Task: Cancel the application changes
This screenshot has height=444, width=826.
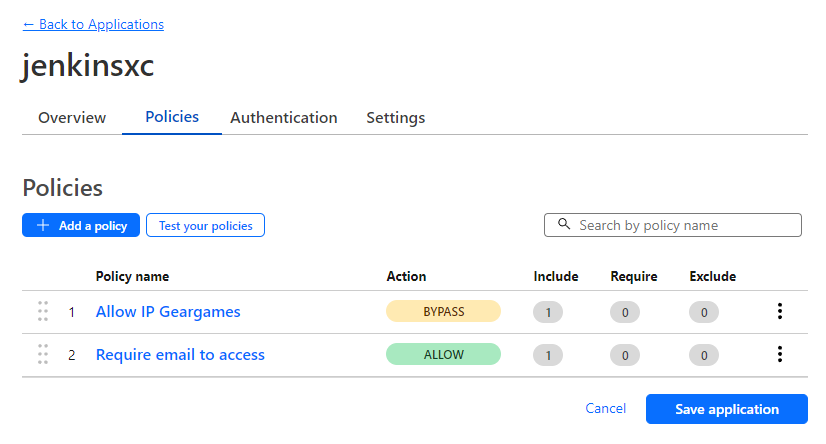Action: [x=606, y=409]
